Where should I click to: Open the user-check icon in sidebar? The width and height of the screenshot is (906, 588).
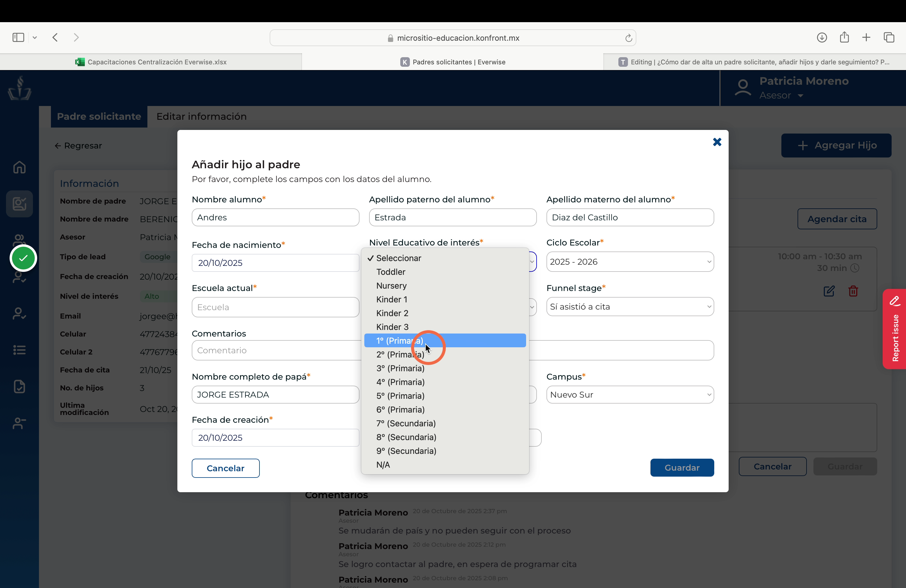click(x=19, y=313)
